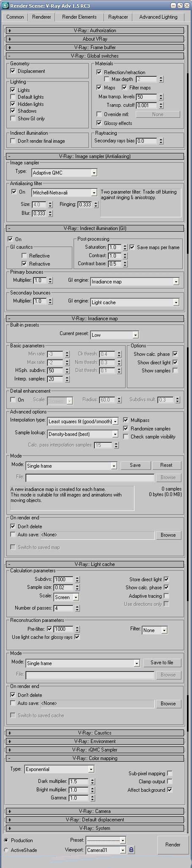This screenshot has width=192, height=868.
Task: Click the irradiance map Reset button
Action: [166, 465]
